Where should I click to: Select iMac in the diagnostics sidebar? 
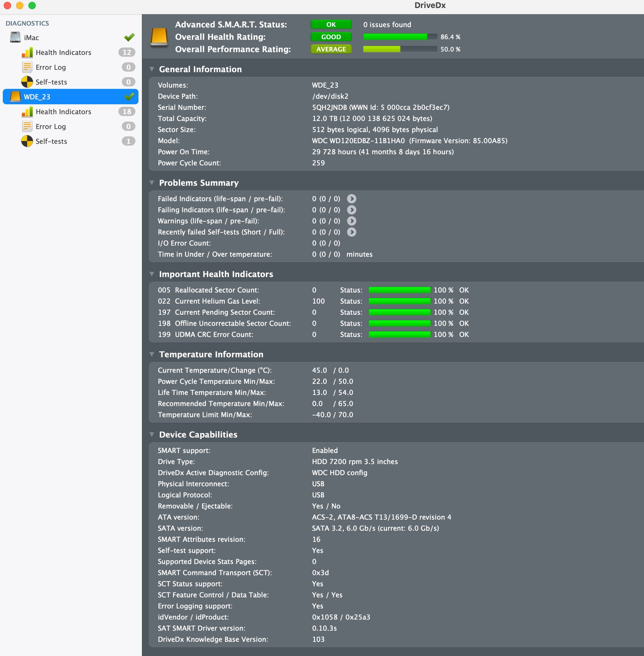71,37
